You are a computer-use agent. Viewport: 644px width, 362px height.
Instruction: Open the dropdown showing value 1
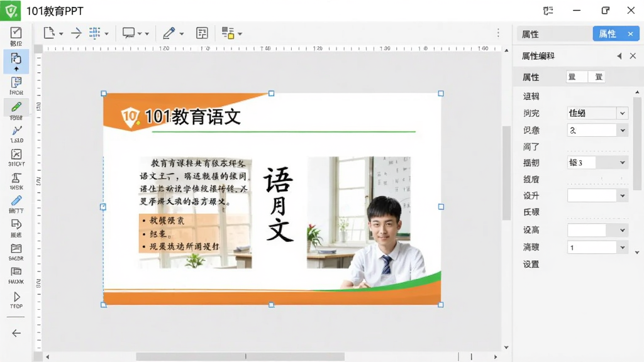(597, 248)
